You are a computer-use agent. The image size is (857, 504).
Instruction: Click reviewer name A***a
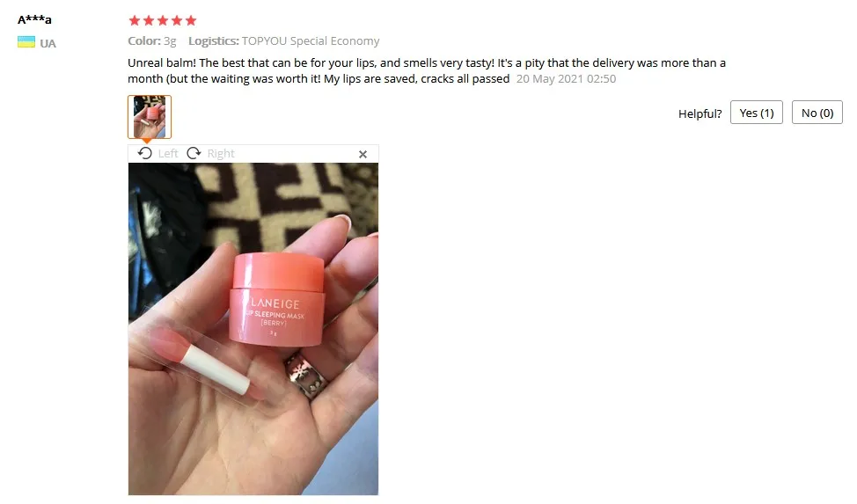(x=34, y=19)
